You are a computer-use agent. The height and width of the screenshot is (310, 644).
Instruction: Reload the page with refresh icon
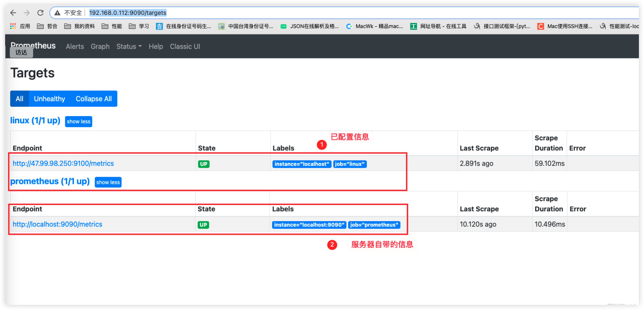click(x=40, y=13)
